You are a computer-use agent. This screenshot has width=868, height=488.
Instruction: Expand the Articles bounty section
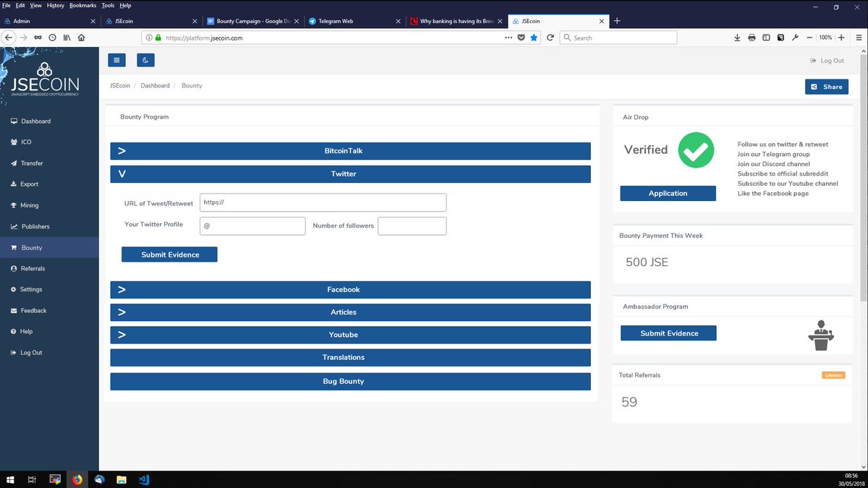(350, 312)
